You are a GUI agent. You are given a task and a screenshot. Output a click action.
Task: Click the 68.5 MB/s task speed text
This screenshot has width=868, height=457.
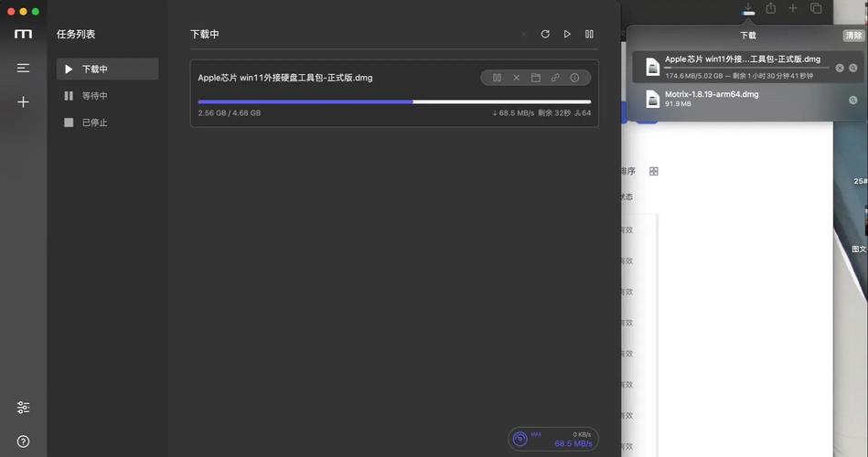click(x=513, y=112)
